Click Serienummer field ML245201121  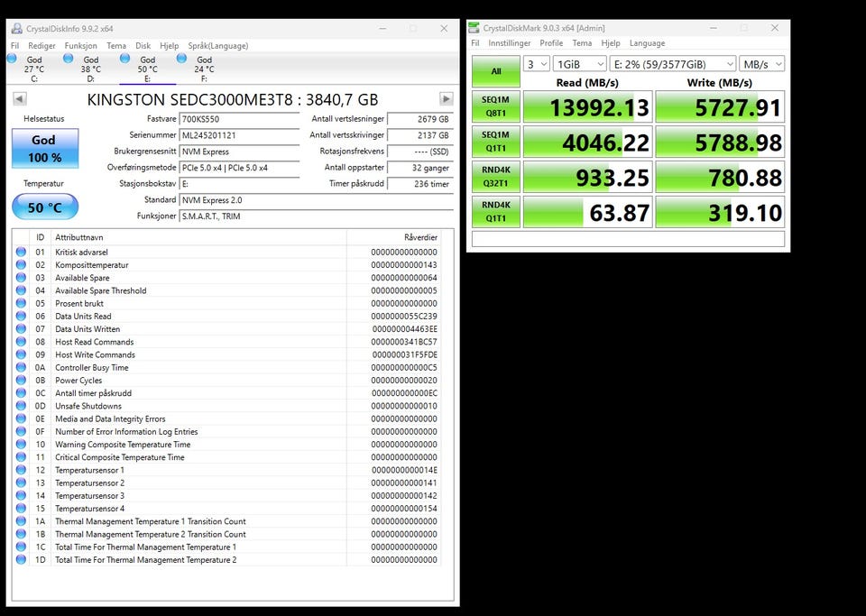pos(239,135)
